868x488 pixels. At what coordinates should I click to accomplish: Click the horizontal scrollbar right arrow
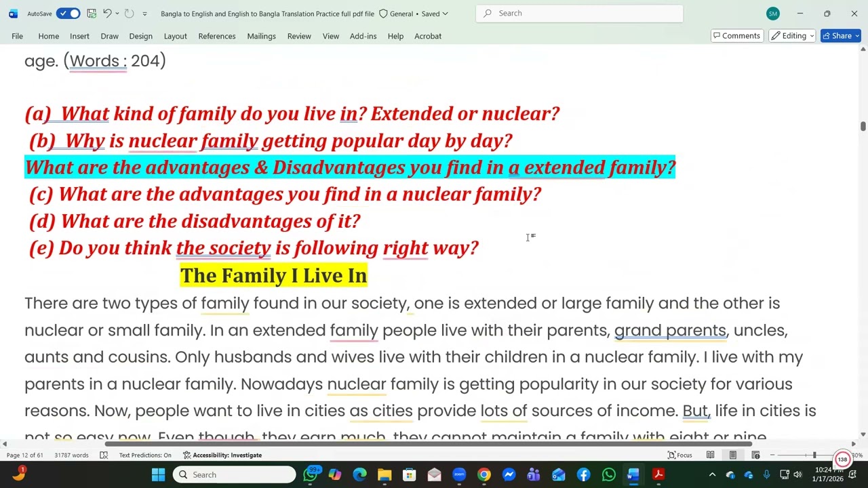pos(853,444)
